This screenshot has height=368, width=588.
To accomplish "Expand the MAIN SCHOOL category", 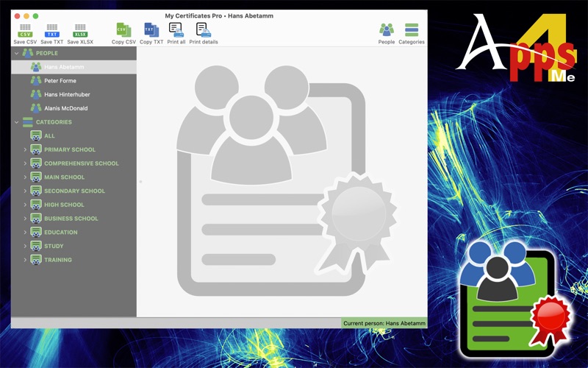I will tap(25, 177).
